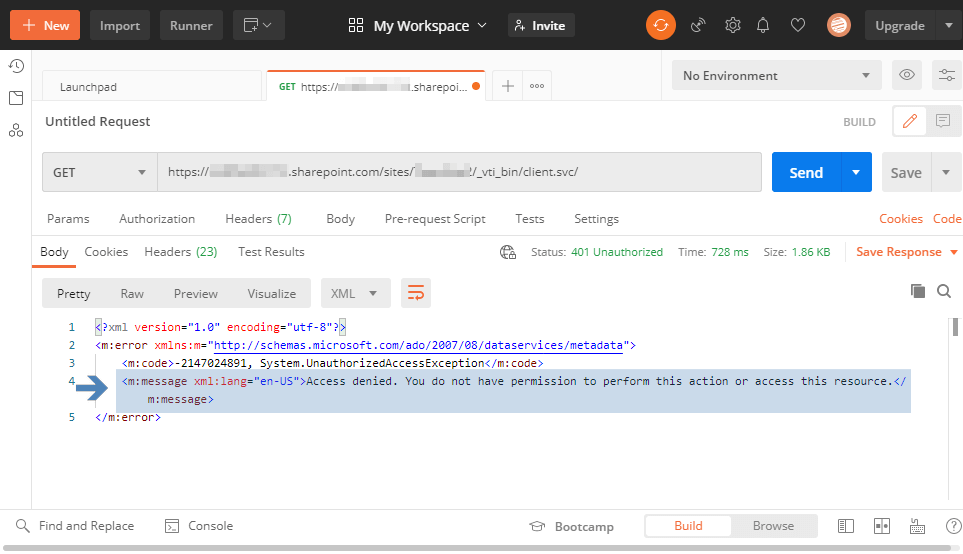Open the new window options dropdown
The image size is (963, 554).
pyautogui.click(x=259, y=25)
